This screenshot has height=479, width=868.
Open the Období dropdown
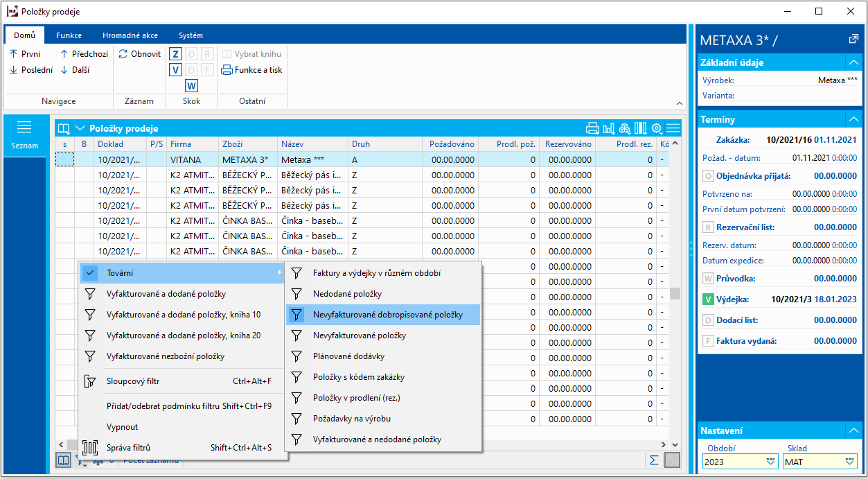(x=771, y=462)
